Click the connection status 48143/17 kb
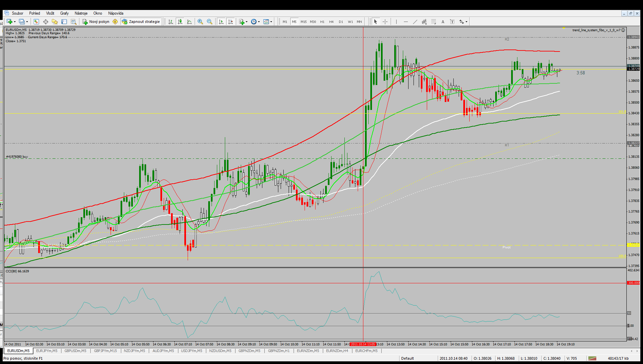643x364 pixels. [x=618, y=358]
